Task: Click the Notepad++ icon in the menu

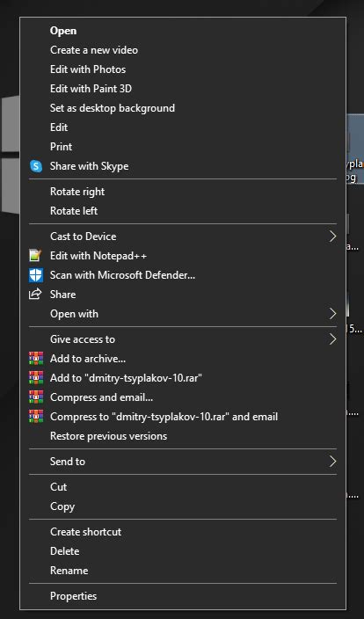Action: 35,256
